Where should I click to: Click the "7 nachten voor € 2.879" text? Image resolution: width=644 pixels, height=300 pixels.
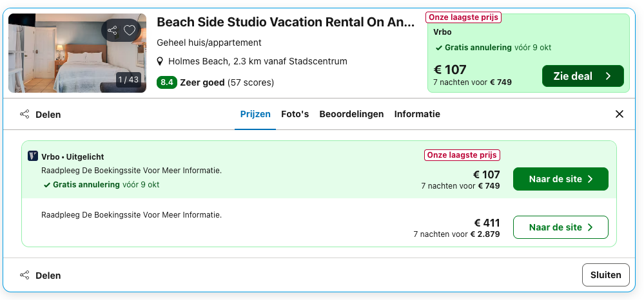click(x=456, y=234)
